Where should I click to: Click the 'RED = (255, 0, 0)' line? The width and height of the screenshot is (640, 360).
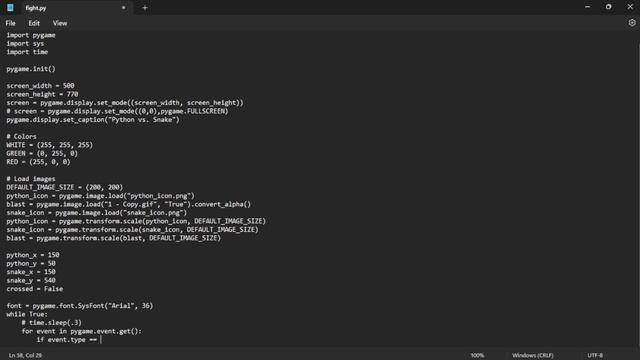[38, 162]
